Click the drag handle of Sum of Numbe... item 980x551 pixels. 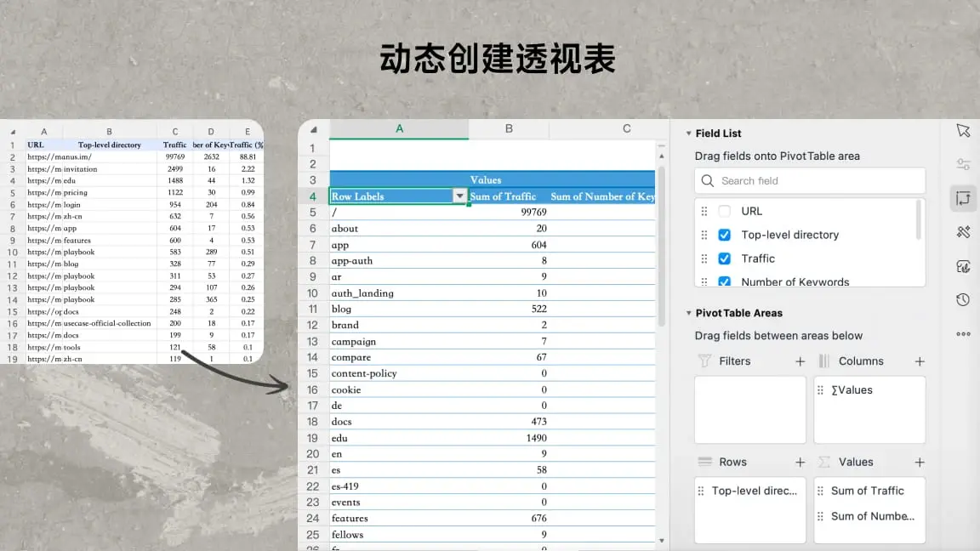(821, 516)
